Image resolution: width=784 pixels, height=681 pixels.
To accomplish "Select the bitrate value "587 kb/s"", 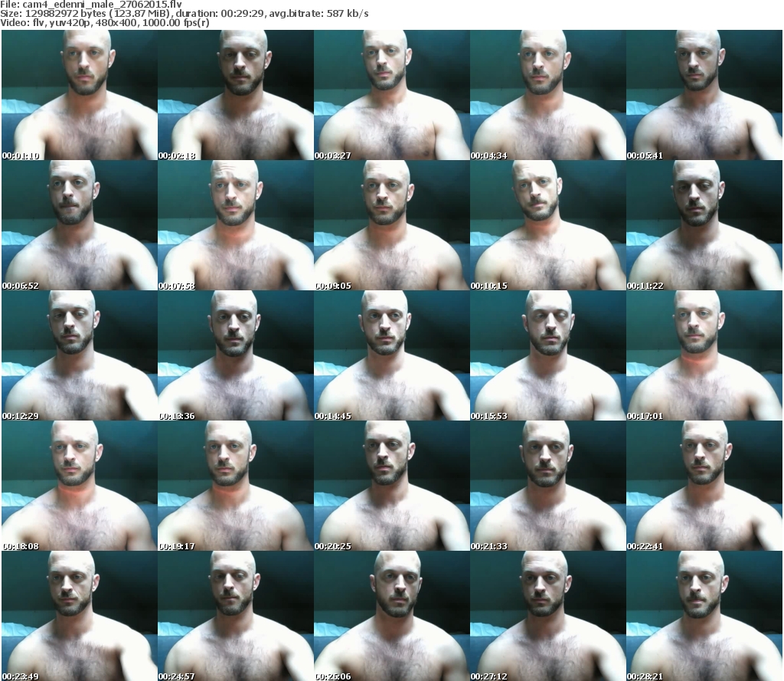I will (347, 14).
